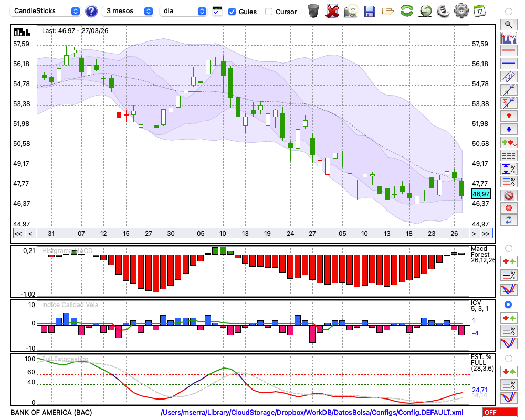
Task: Choose the parallel channel drawing tool
Action: click(x=508, y=77)
